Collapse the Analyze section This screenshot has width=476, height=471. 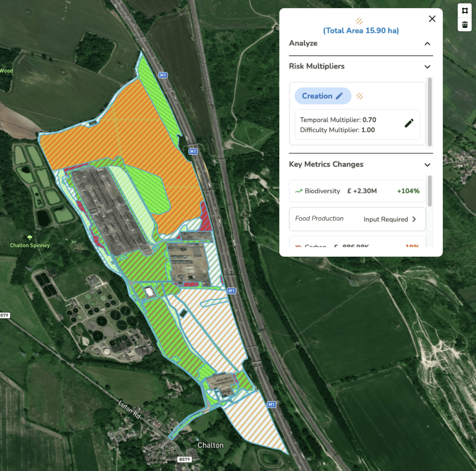pos(427,44)
